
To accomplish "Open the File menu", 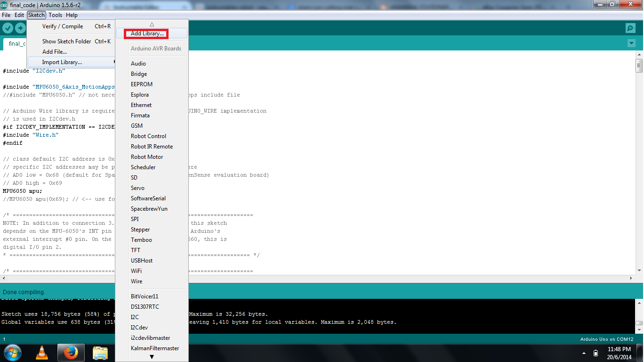I will [6, 15].
